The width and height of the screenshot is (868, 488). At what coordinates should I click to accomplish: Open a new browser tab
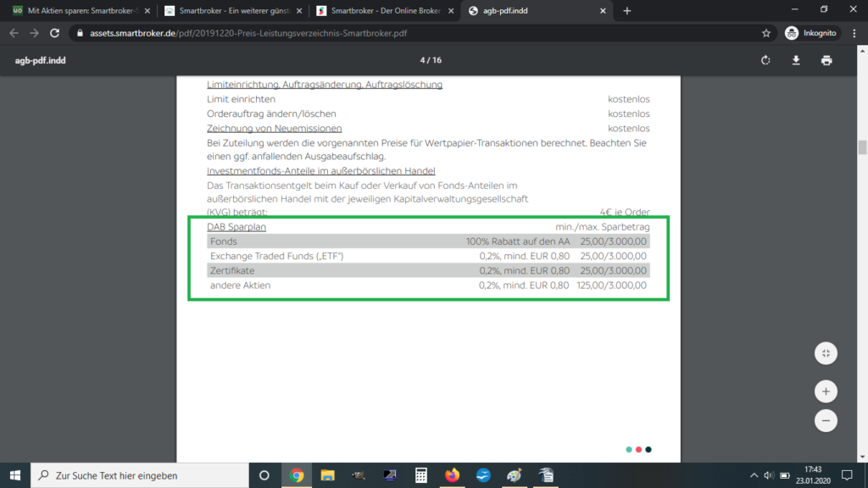626,10
